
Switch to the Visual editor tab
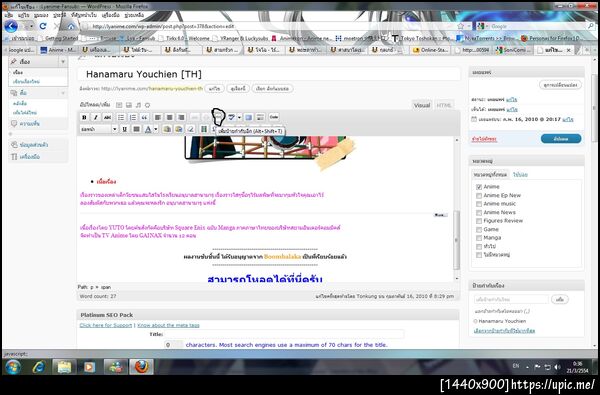pos(422,105)
